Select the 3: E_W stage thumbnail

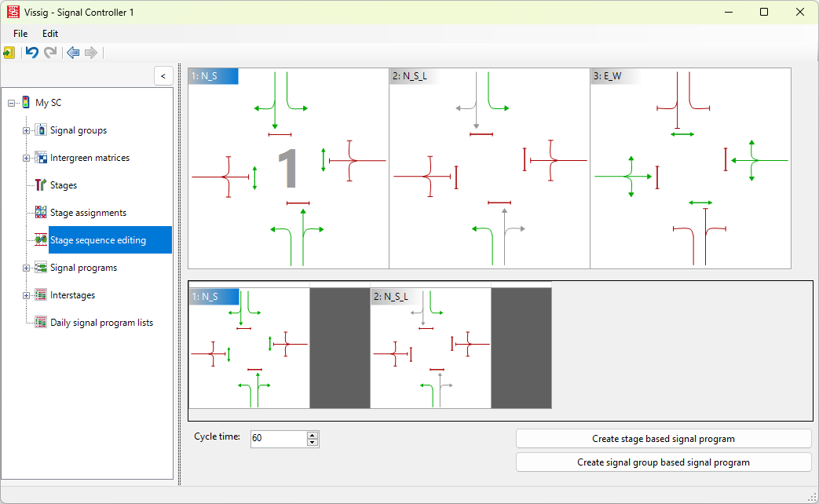(x=690, y=169)
